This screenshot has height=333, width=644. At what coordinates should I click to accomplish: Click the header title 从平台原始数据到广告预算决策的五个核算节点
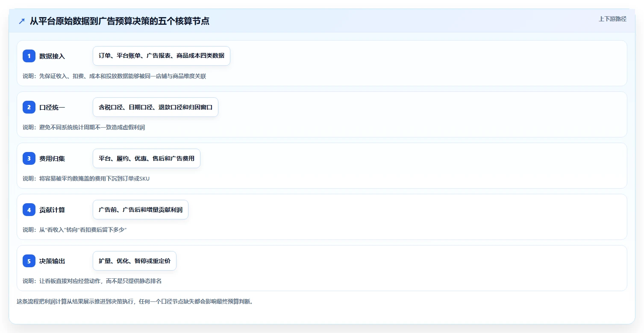pos(120,21)
